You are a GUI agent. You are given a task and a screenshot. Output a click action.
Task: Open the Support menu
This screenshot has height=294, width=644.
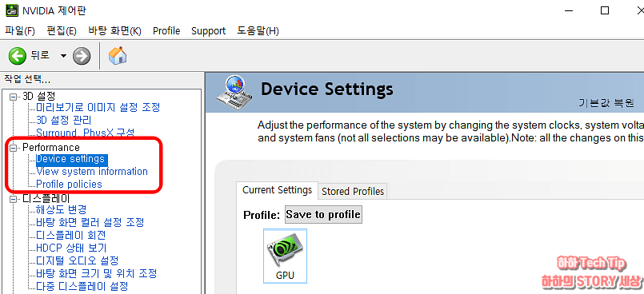pos(208,31)
